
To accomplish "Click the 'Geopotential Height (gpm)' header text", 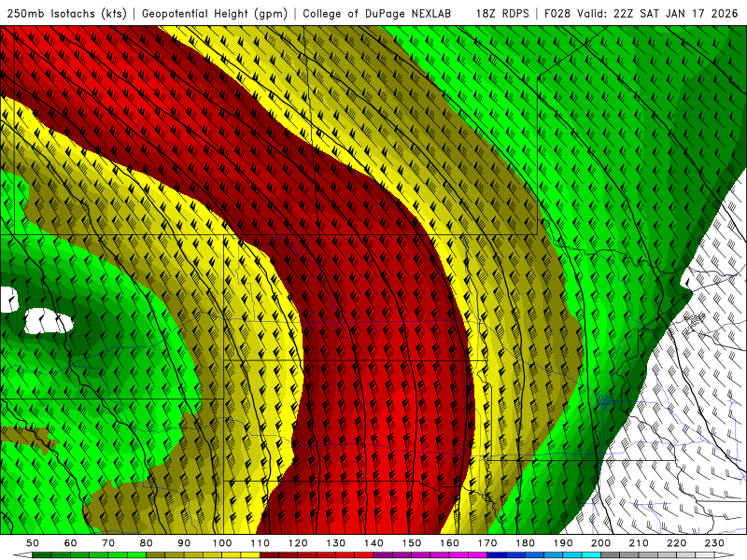I will (x=215, y=13).
